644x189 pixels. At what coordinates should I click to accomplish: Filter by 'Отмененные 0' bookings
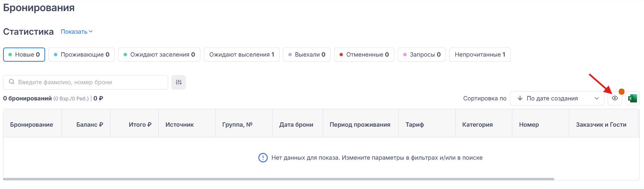pos(364,55)
